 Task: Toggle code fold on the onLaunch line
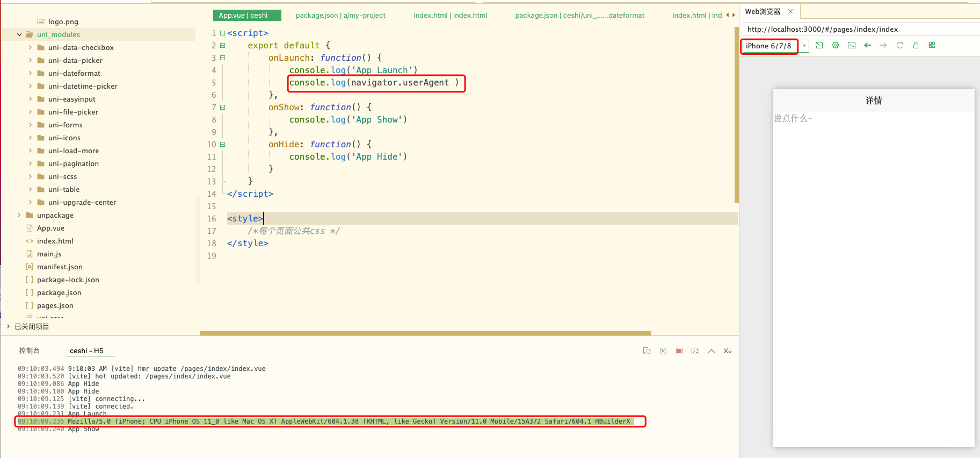pyautogui.click(x=223, y=58)
